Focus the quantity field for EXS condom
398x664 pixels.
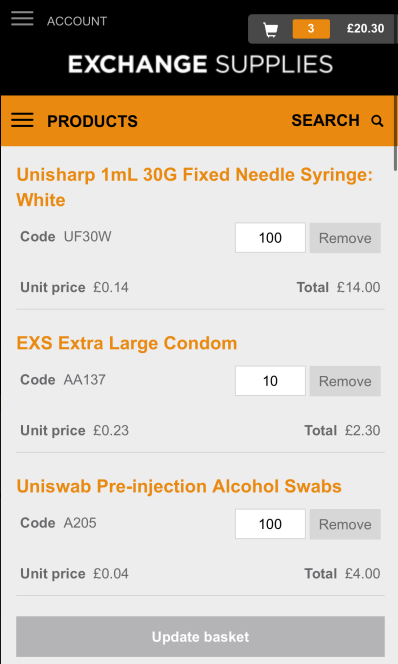[x=270, y=381]
